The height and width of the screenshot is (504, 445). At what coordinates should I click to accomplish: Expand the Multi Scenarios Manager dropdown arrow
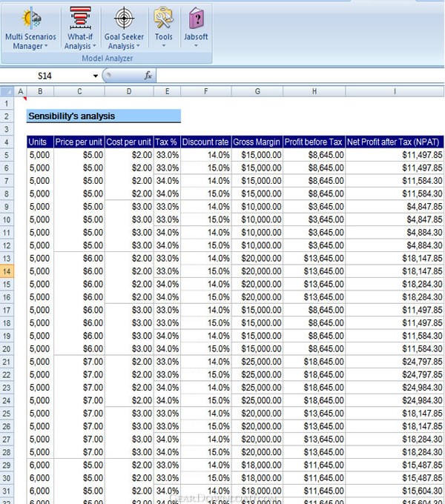point(46,46)
